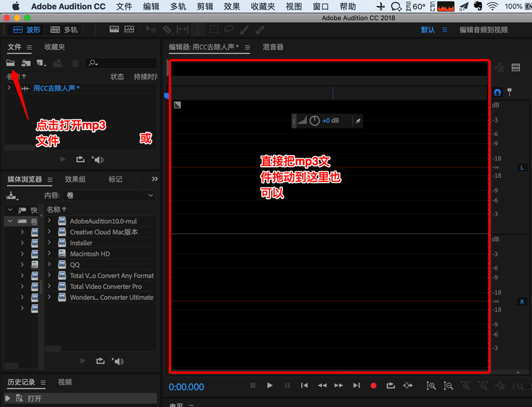The height and width of the screenshot is (407, 532).
Task: Toggle auto-play in Files panel
Action: pos(98,159)
